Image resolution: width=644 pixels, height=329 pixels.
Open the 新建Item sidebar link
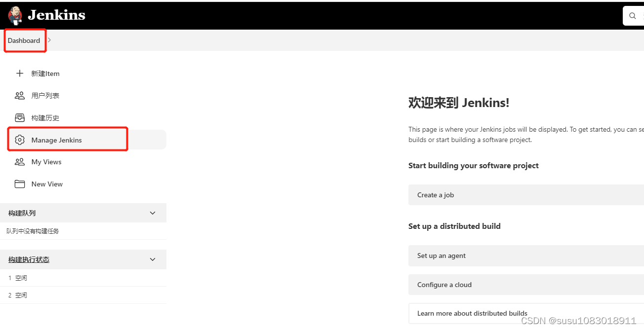45,73
